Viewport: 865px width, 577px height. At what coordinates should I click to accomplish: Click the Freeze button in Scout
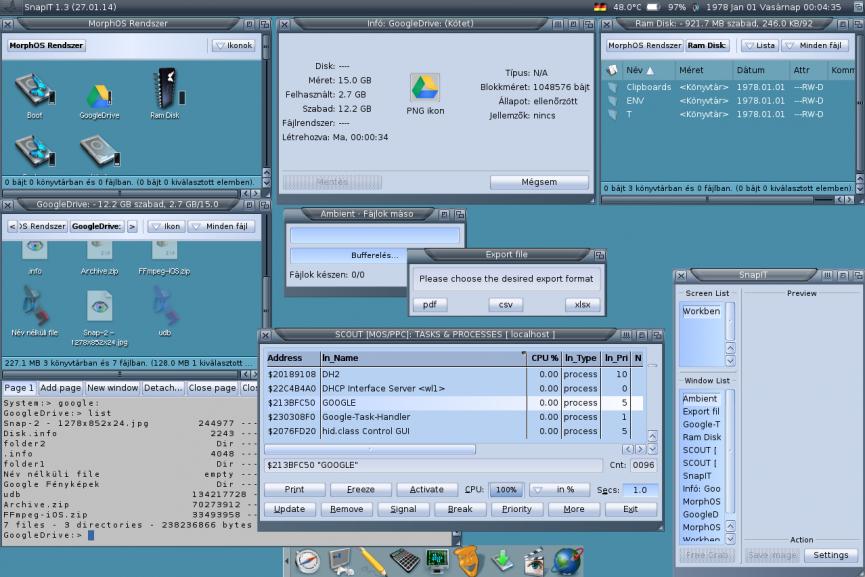coord(361,489)
